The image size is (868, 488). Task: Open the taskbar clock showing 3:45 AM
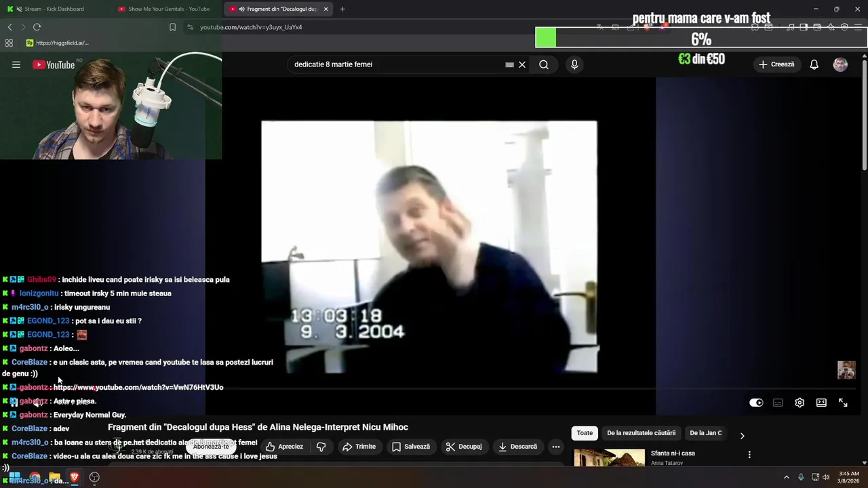pos(849,477)
